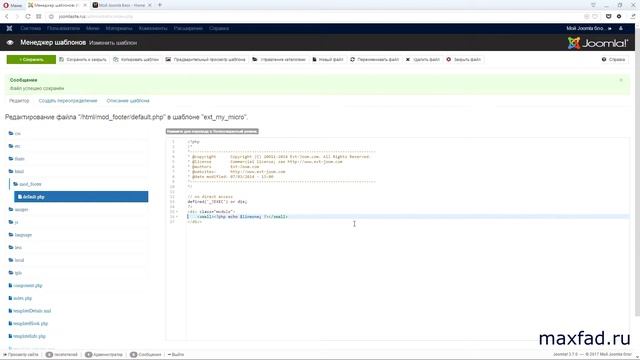Open the user account menu icon
This screenshot has height=360, width=640.
pyautogui.click(x=621, y=28)
